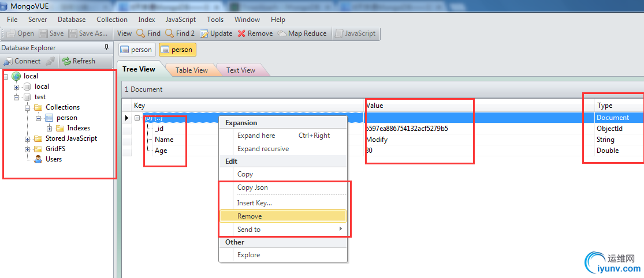Viewport: 644px width, 278px height.
Task: Choose Expand recursive in context menu
Action: pyautogui.click(x=283, y=149)
